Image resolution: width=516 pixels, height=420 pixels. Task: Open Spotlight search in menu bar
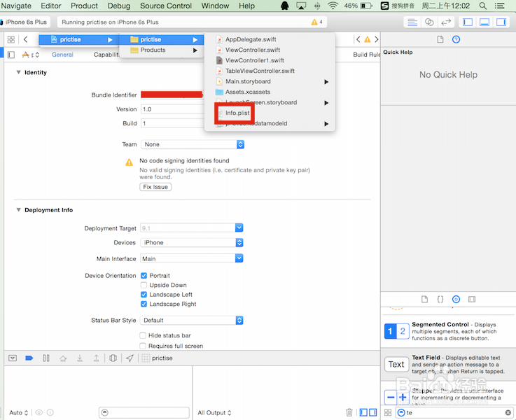pyautogui.click(x=482, y=6)
